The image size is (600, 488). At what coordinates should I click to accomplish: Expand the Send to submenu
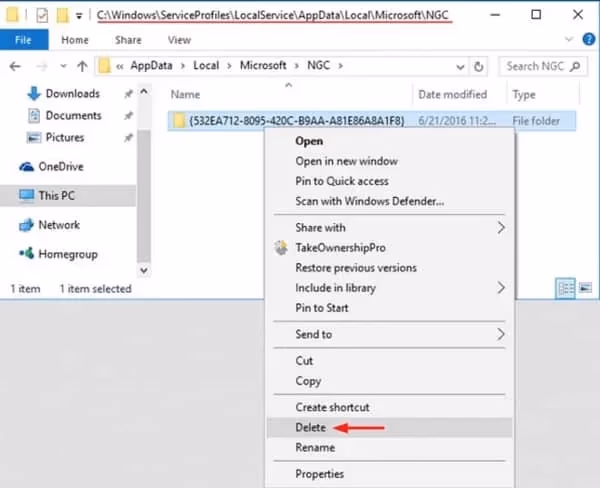point(390,335)
